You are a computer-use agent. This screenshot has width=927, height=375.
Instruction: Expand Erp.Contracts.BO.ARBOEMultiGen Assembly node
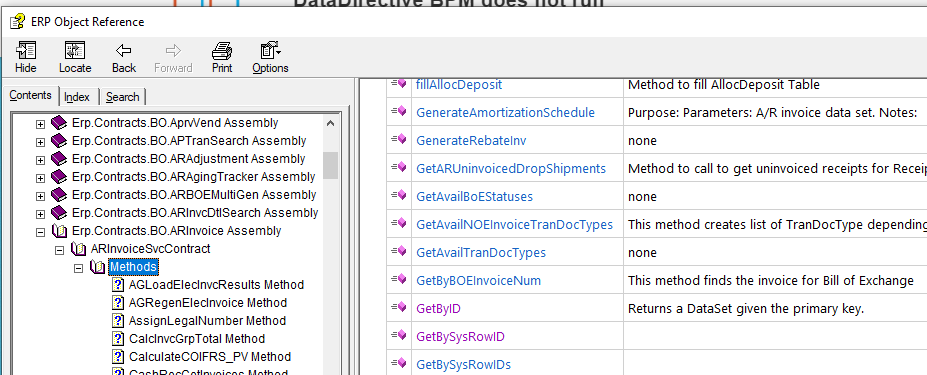click(x=40, y=195)
